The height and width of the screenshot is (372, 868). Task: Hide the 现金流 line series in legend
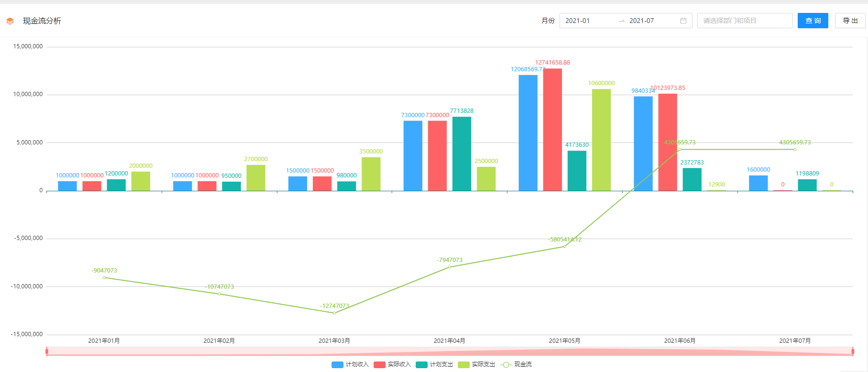pyautogui.click(x=516, y=364)
